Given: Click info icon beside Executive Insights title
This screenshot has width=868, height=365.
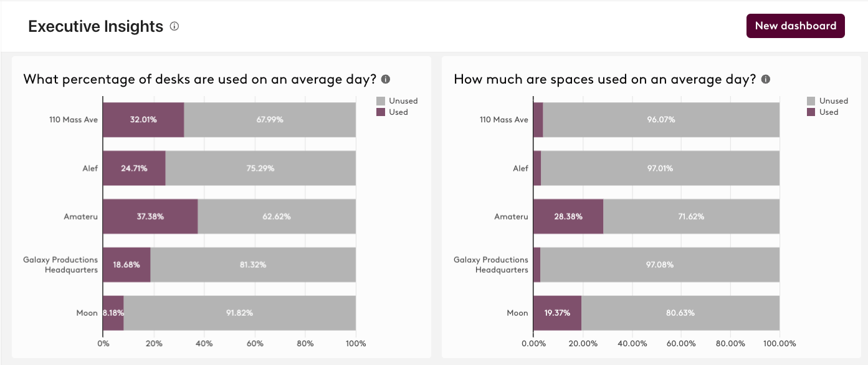Looking at the screenshot, I should coord(174,26).
